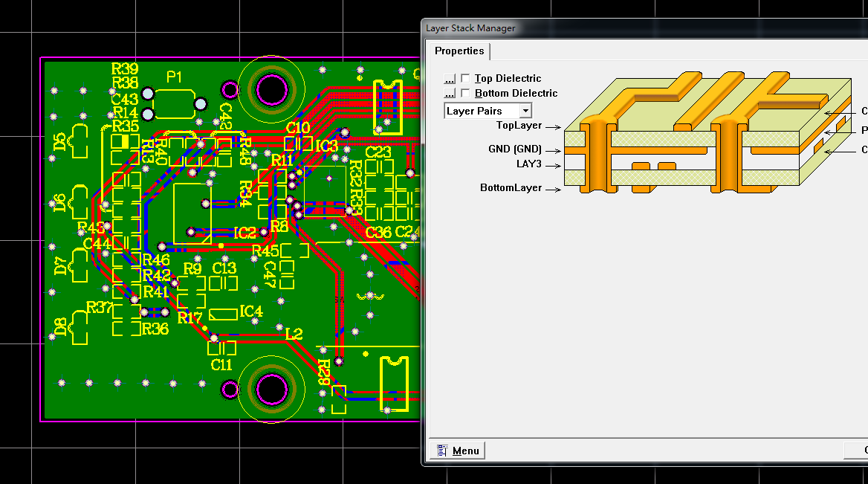The height and width of the screenshot is (484, 868).
Task: Select the IC2 chip outline
Action: pos(192,213)
